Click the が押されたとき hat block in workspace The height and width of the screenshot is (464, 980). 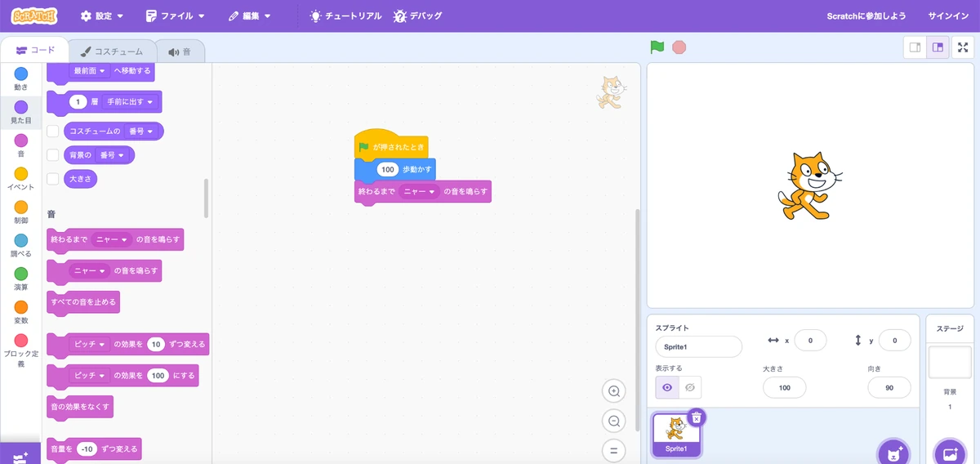tap(391, 145)
